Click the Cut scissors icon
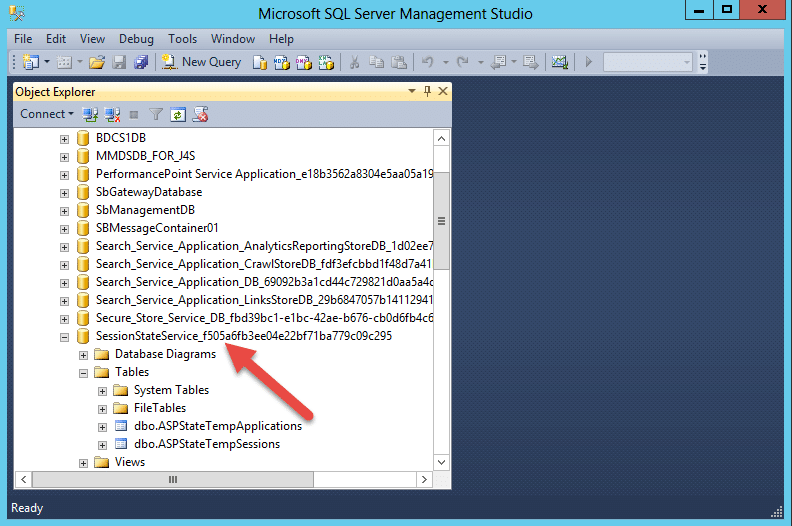 (x=355, y=62)
